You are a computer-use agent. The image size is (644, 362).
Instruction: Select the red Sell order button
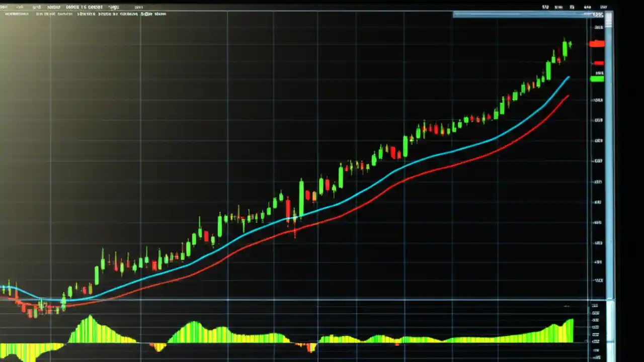coord(597,44)
